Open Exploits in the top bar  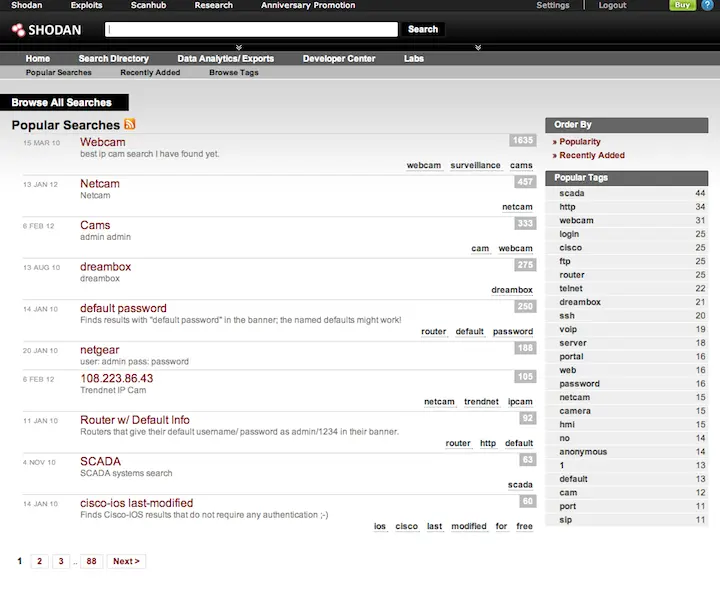coord(86,6)
